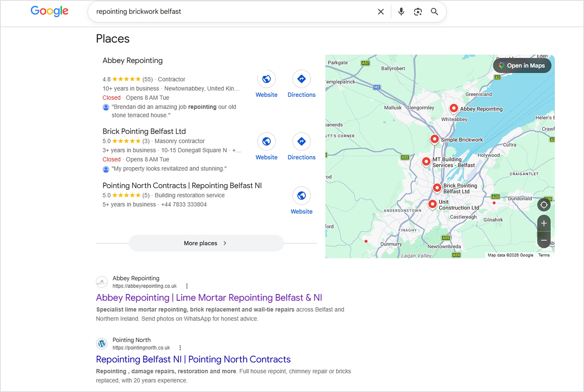Expand More places list
The width and height of the screenshot is (584, 392).
click(x=206, y=243)
